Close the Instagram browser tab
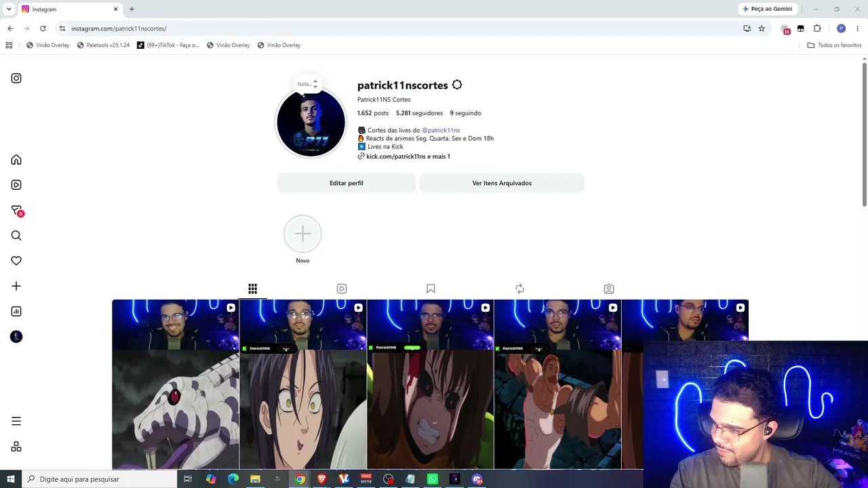Viewport: 868px width, 488px height. (x=115, y=9)
